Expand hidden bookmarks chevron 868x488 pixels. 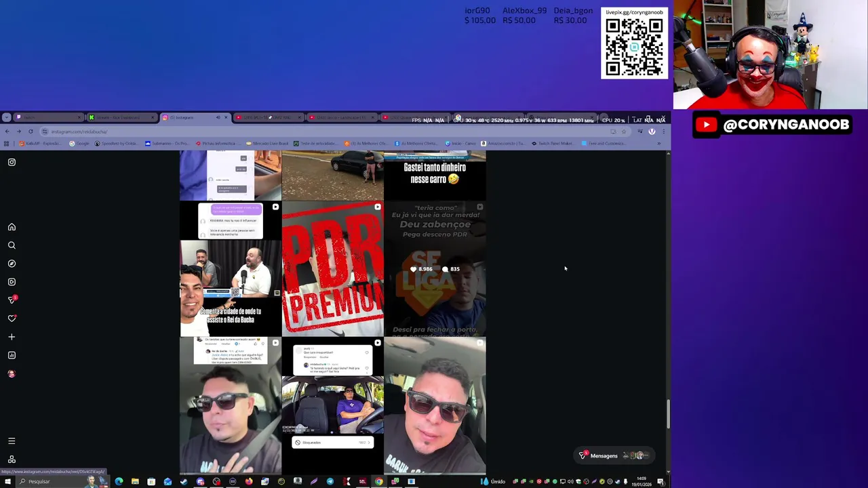(x=658, y=144)
